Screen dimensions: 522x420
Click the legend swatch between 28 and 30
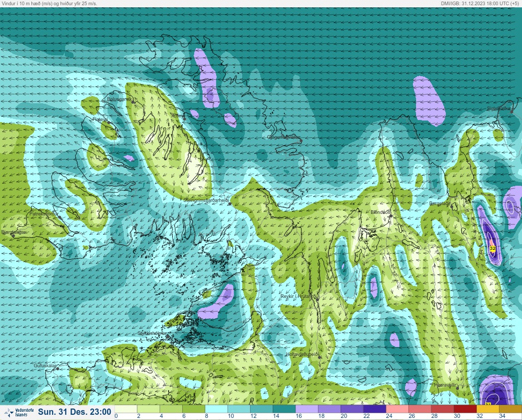click(443, 409)
